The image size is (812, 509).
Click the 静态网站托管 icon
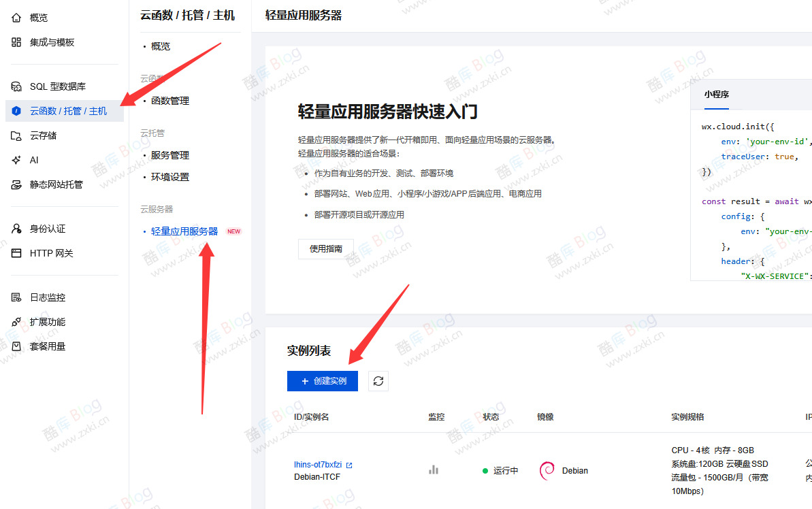(x=16, y=184)
